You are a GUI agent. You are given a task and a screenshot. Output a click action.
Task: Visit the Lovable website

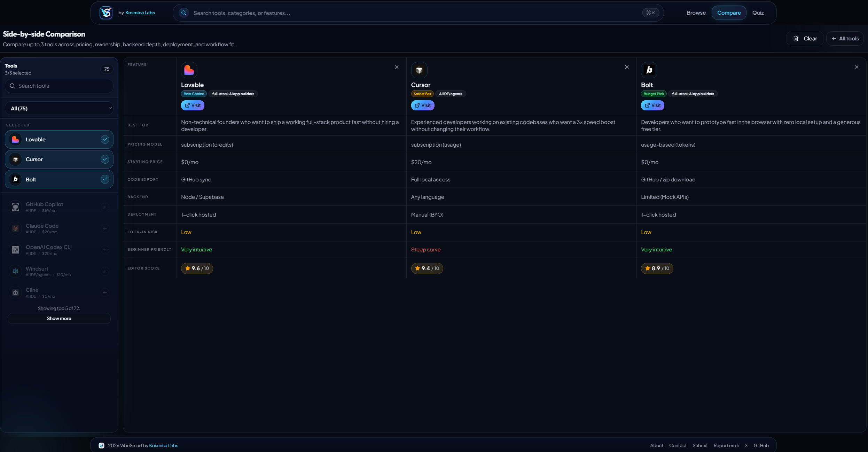pyautogui.click(x=193, y=106)
